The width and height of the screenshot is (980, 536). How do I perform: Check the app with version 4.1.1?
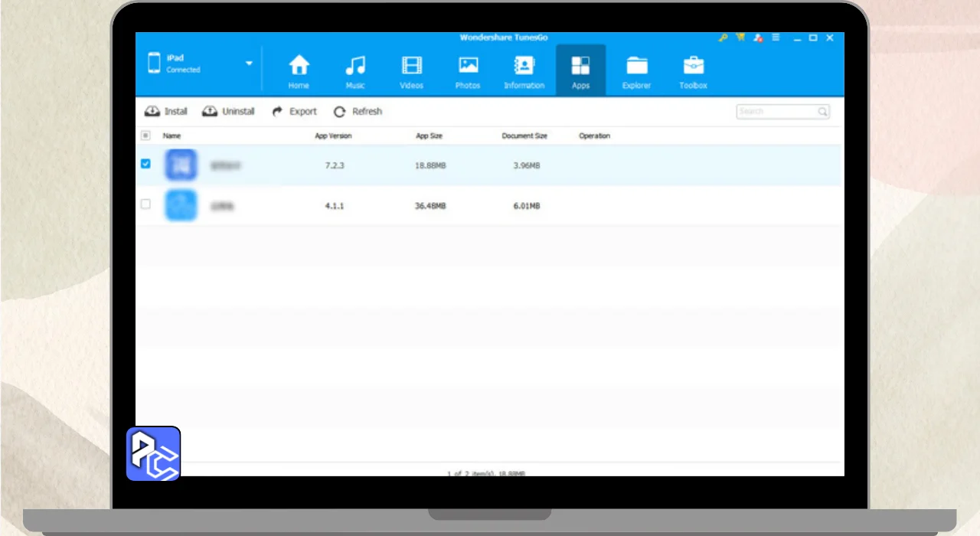(x=146, y=204)
